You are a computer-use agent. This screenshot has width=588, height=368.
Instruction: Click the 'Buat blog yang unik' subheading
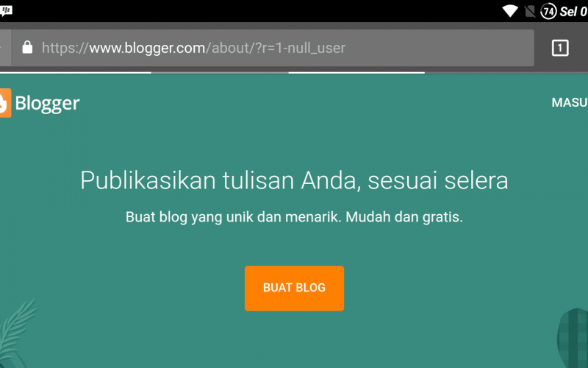coord(295,217)
